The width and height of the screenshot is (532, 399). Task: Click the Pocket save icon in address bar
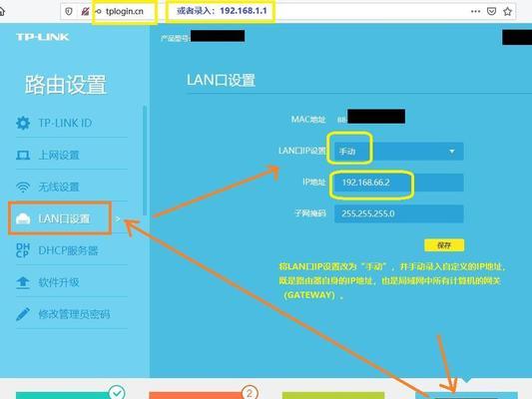pos(491,11)
